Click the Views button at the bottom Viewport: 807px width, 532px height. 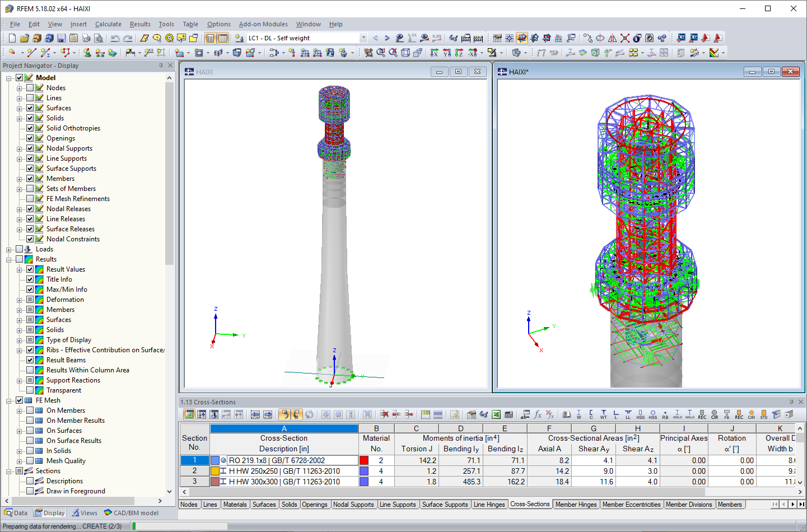coord(85,512)
